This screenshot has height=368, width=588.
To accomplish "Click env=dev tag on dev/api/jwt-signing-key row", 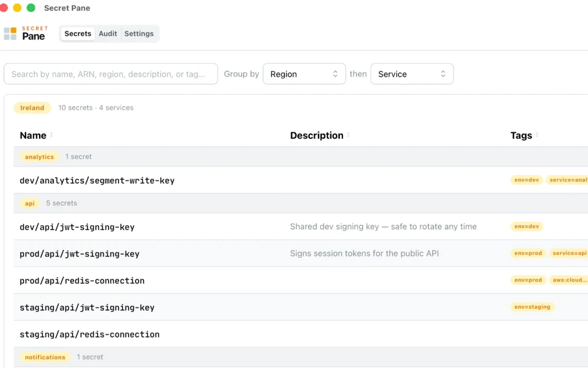I will coord(527,227).
